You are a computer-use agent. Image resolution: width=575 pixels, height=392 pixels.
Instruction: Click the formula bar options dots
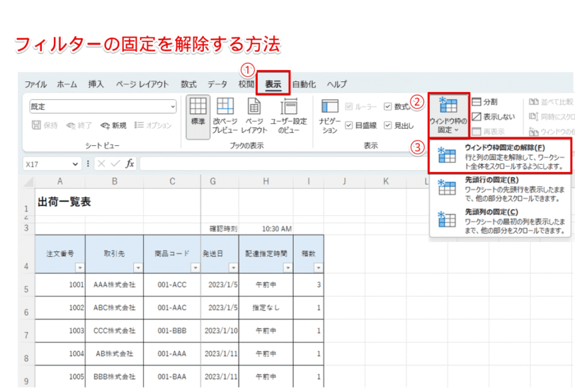tap(88, 163)
